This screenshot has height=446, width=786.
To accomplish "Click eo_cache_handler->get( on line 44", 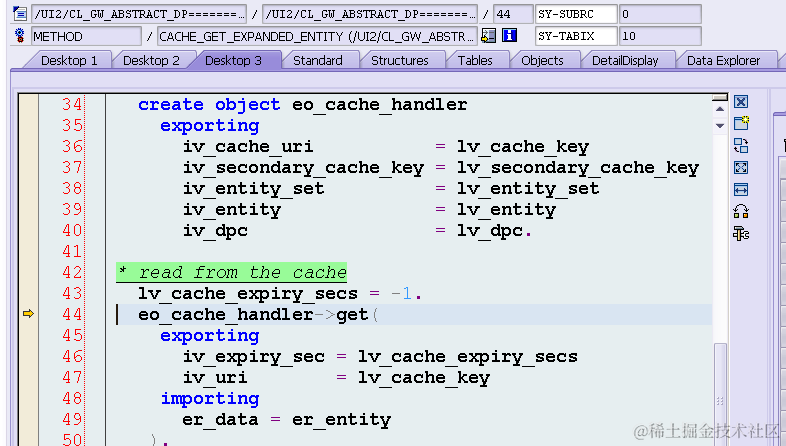I will 258,314.
